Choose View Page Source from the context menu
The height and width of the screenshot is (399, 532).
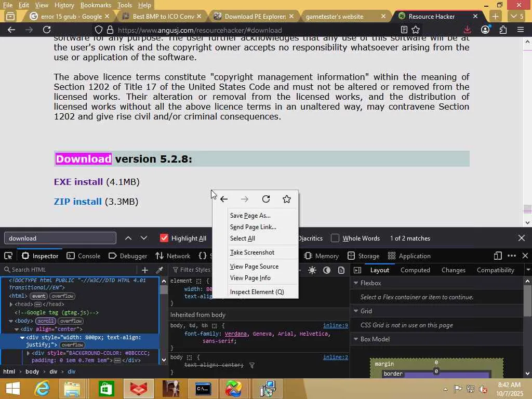click(254, 267)
